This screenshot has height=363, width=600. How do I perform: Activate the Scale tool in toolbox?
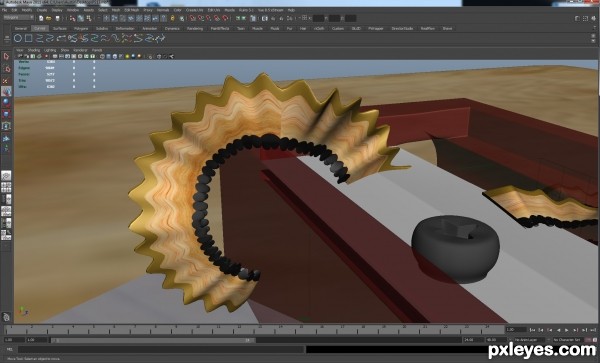coord(6,114)
